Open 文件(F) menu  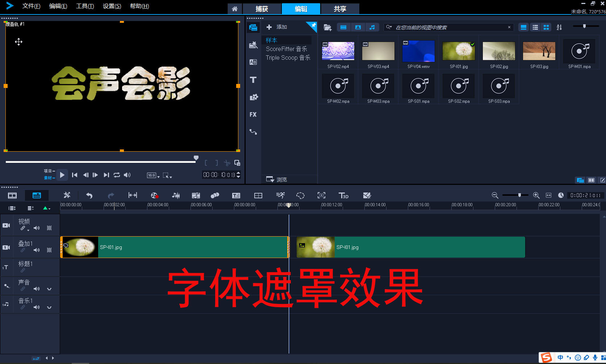point(32,6)
